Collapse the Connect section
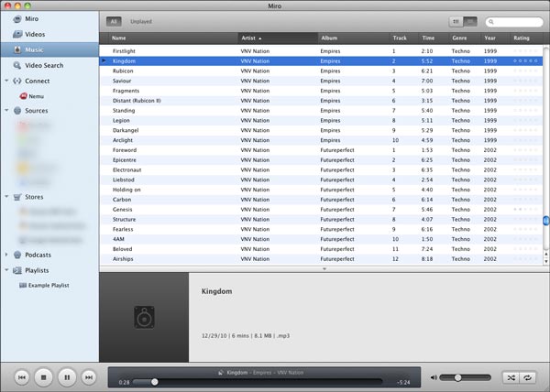550x392 pixels. coord(6,81)
